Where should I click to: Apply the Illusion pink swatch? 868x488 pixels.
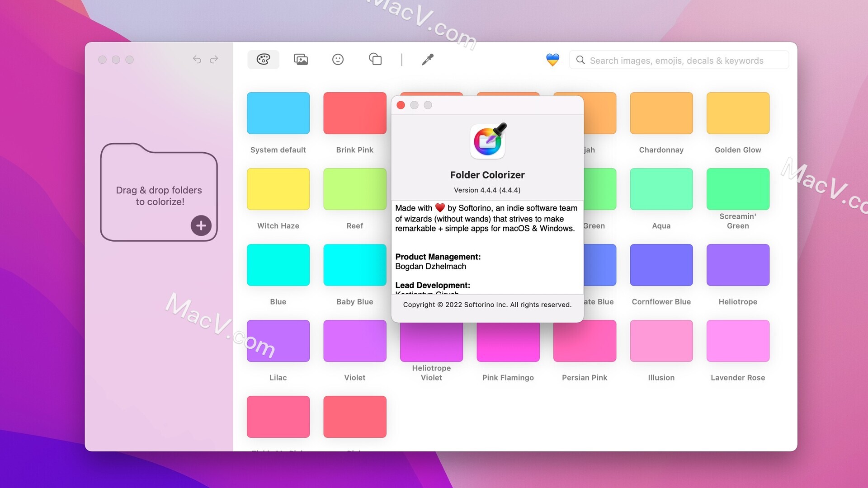[661, 341]
